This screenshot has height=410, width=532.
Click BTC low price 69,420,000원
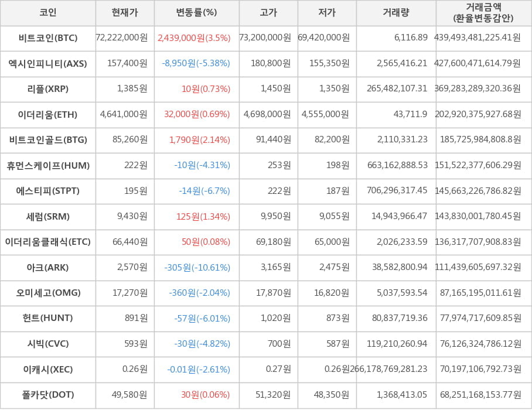[323, 37]
